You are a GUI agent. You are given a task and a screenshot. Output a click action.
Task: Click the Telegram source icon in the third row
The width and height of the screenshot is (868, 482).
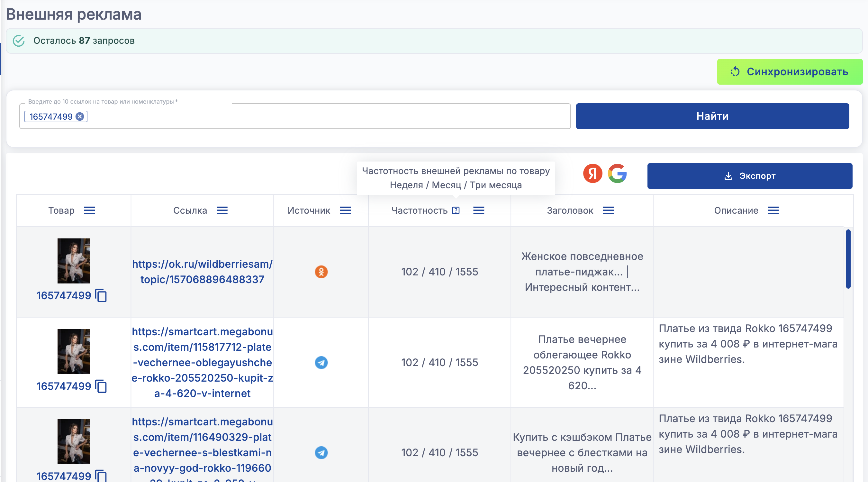click(x=321, y=453)
